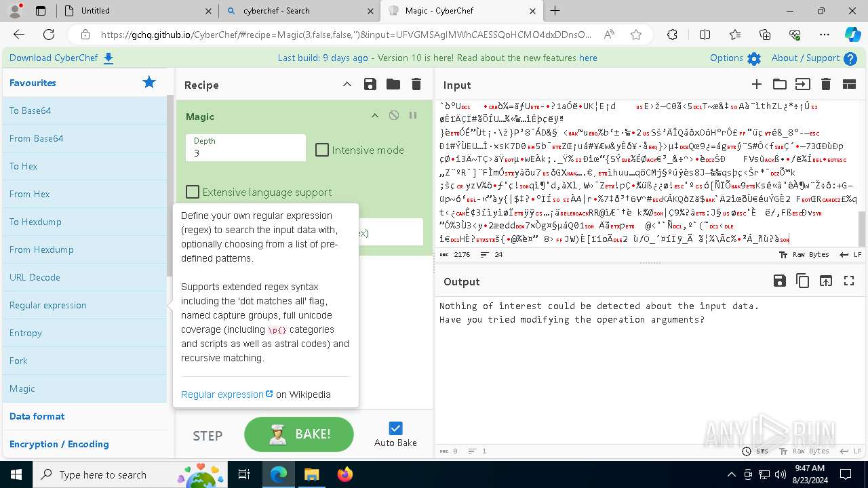Select To Hex operation
The height and width of the screenshot is (488, 868).
click(84, 166)
